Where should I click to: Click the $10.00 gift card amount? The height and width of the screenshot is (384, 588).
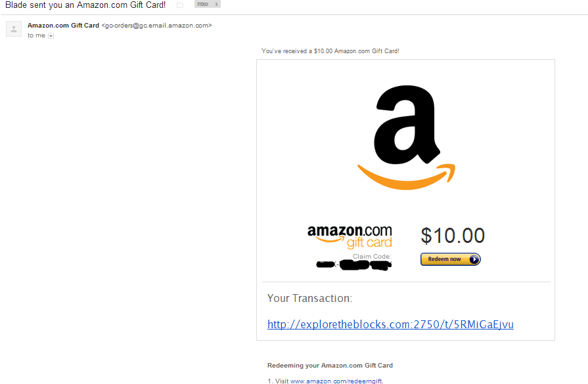pos(453,236)
